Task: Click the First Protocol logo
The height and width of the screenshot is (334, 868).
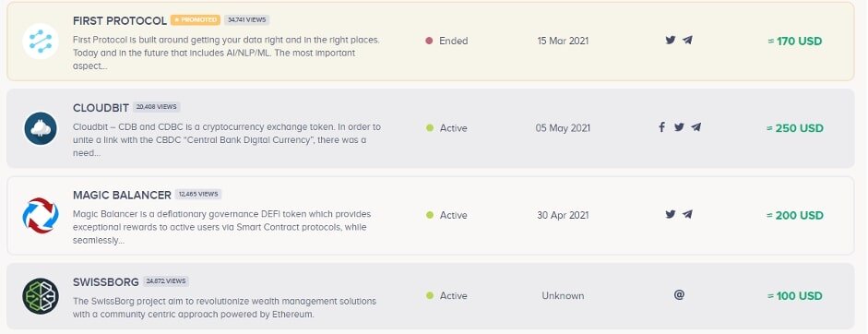Action: pyautogui.click(x=41, y=41)
